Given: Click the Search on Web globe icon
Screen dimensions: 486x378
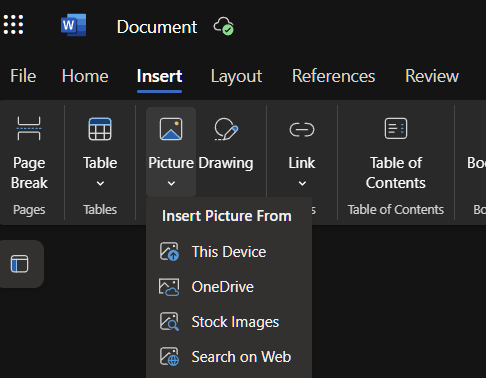Looking at the screenshot, I should tap(169, 357).
